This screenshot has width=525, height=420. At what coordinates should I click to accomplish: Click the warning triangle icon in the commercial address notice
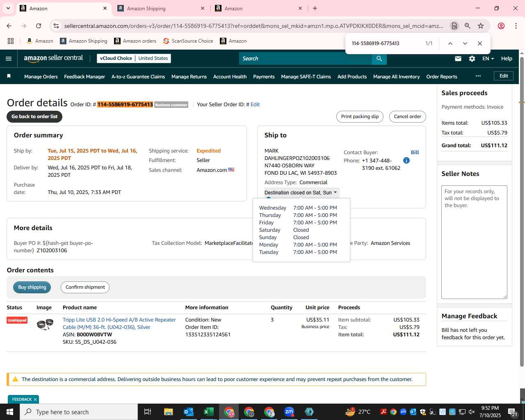click(15, 379)
